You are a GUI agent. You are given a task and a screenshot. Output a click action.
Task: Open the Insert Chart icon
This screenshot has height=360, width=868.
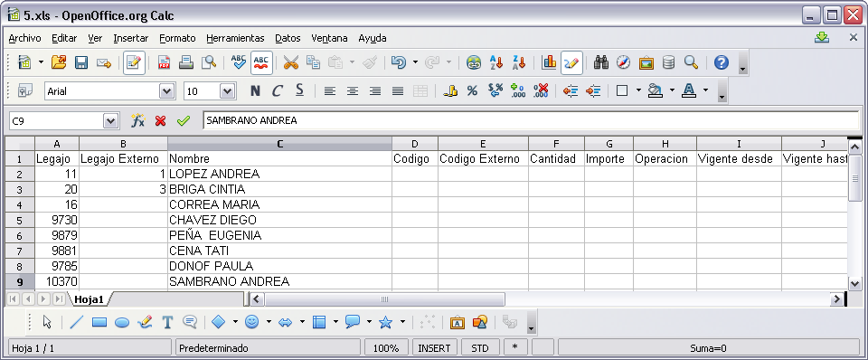(x=549, y=62)
